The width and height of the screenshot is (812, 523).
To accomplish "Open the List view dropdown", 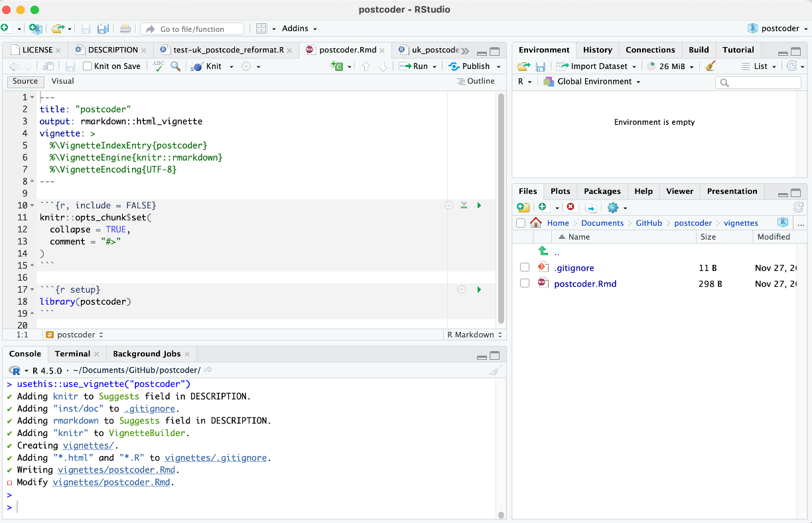I will pyautogui.click(x=758, y=66).
